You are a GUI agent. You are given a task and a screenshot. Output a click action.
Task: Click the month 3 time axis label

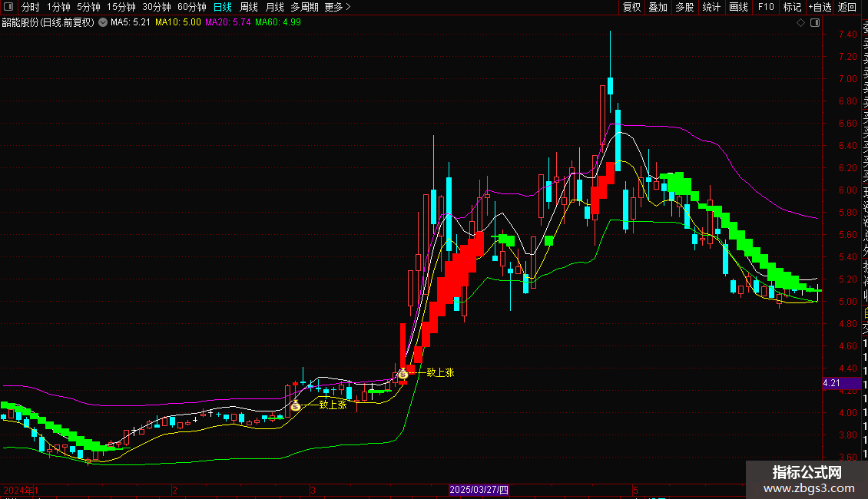(313, 490)
